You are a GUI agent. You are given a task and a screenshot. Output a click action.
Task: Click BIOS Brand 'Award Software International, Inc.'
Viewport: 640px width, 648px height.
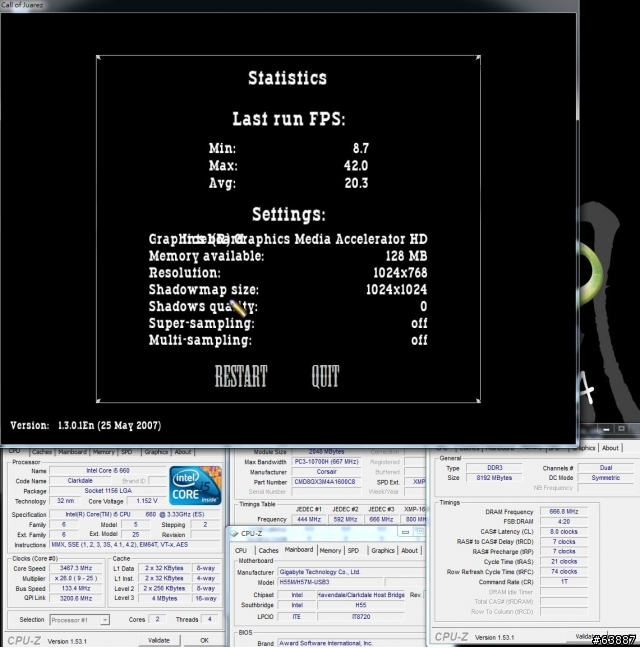click(x=351, y=643)
